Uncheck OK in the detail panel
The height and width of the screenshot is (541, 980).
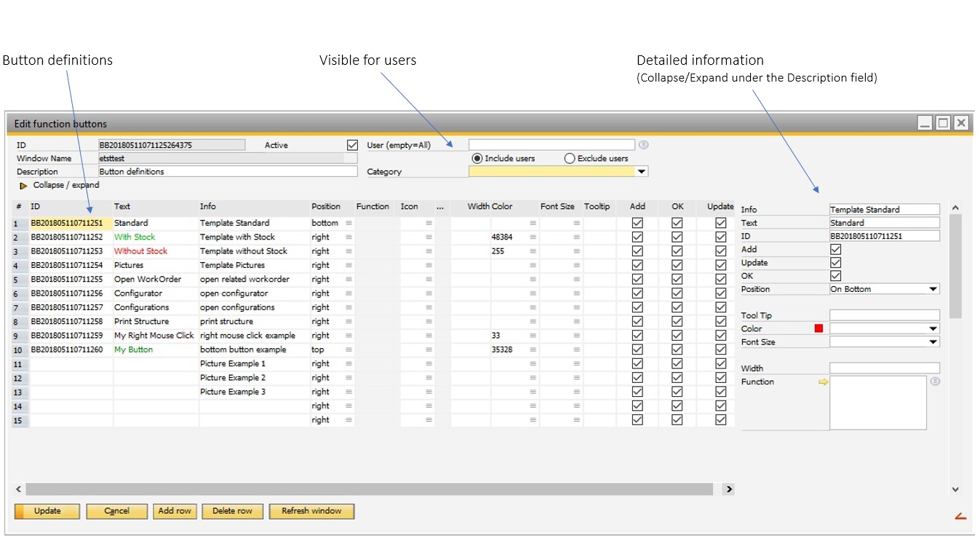coord(834,275)
